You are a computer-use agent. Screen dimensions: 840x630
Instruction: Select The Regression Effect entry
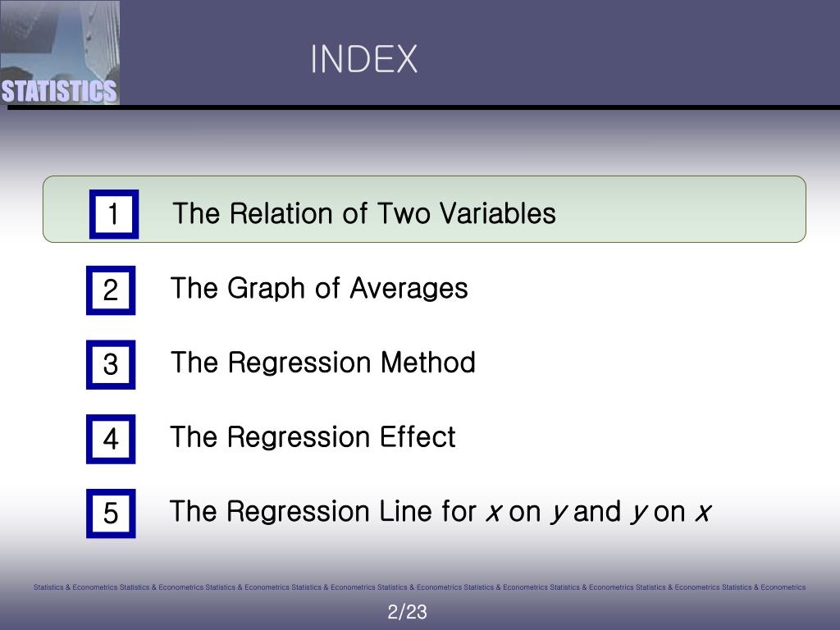(x=313, y=437)
